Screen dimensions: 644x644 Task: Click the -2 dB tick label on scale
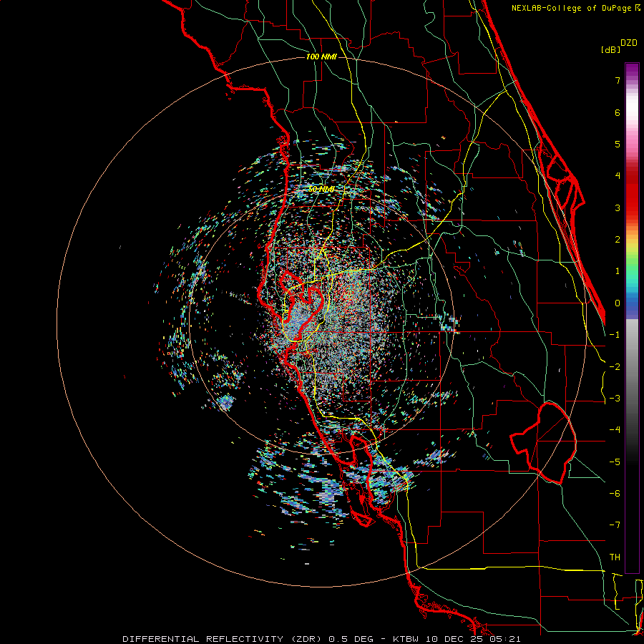click(x=615, y=367)
